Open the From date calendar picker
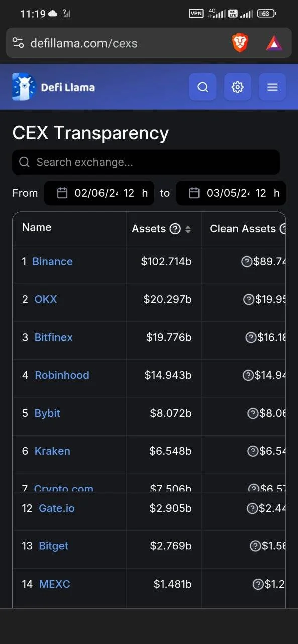Viewport: 298px width, 644px height. 62,193
